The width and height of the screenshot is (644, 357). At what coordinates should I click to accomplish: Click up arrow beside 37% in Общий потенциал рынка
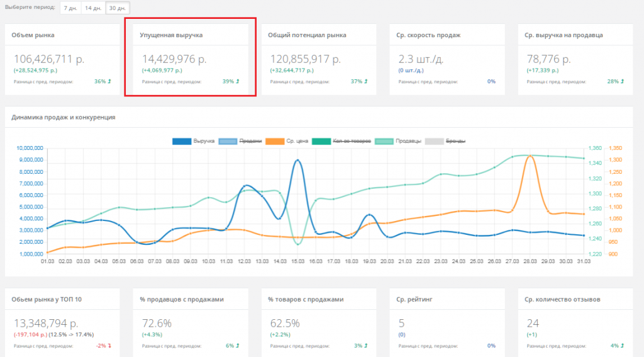[366, 82]
